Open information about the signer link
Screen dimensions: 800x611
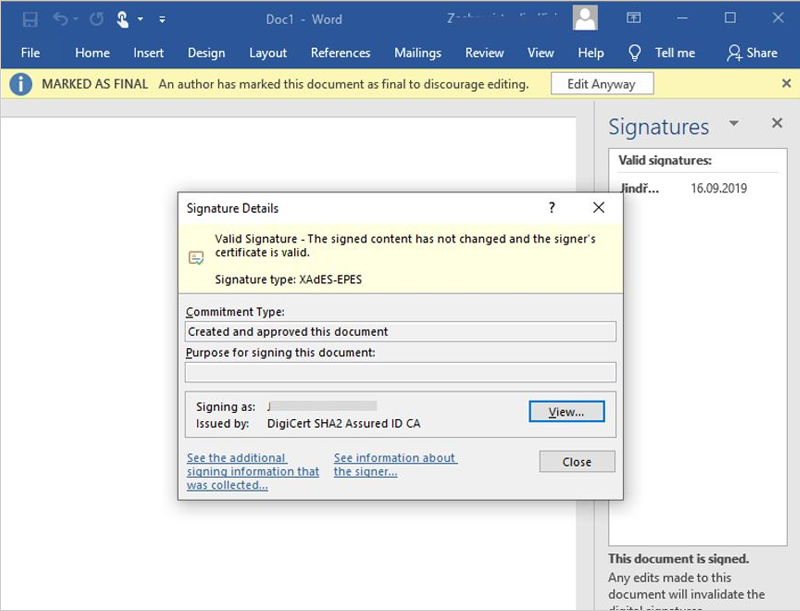pyautogui.click(x=395, y=465)
